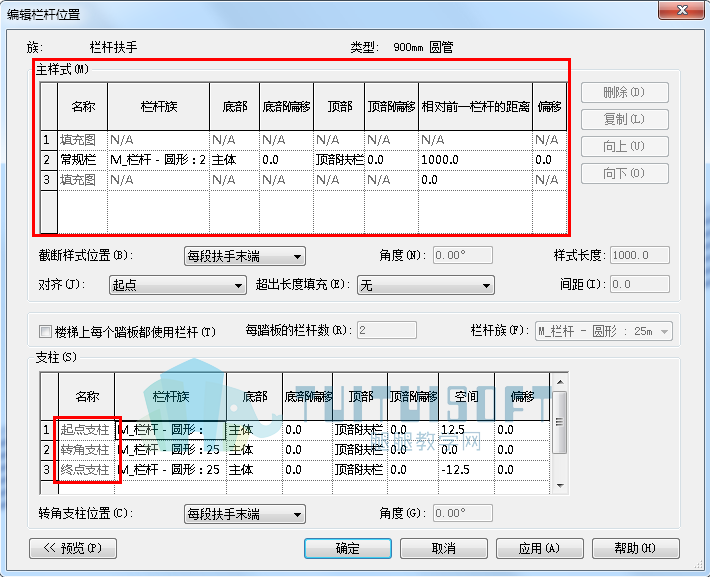Click the 复制(L) button
The width and height of the screenshot is (710, 577).
(x=624, y=120)
